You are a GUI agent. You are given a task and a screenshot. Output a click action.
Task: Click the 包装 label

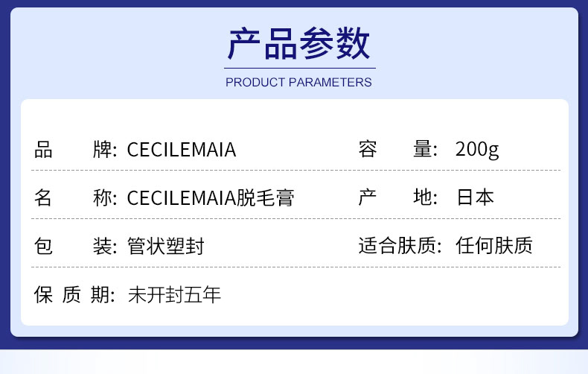click(x=75, y=247)
